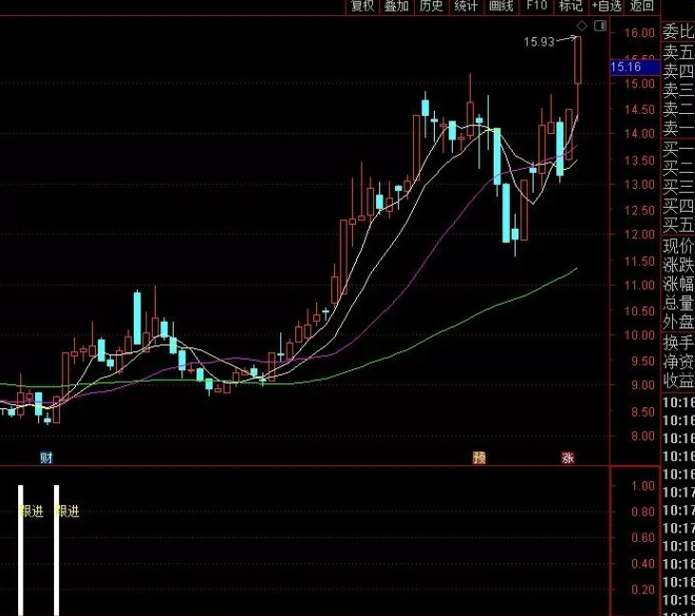The height and width of the screenshot is (616, 695).
Task: Click the 0.20 indicator axis label
Action: 643,589
